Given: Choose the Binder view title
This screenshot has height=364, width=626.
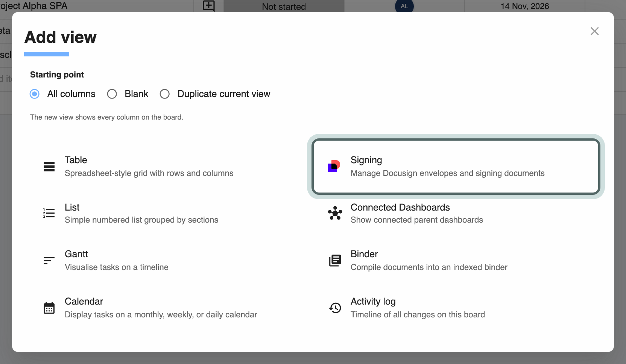Looking at the screenshot, I should click(x=364, y=254).
